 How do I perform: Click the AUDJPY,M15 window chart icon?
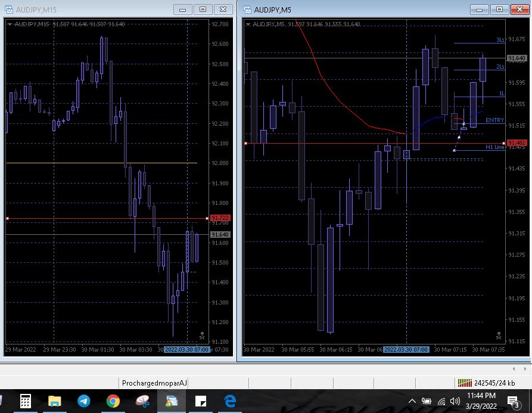tap(9, 10)
